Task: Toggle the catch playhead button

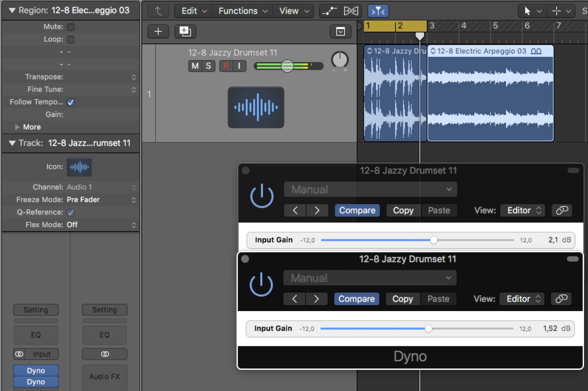Action: coord(378,11)
